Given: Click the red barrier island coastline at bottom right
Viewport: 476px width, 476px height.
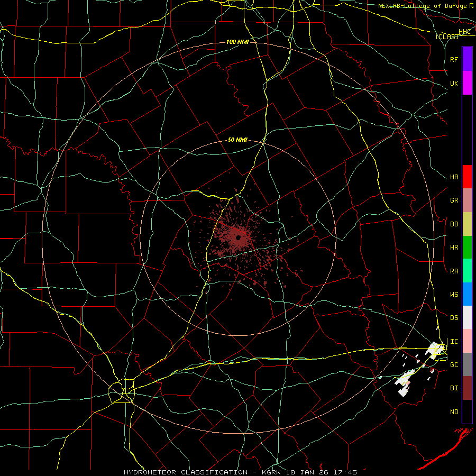Looking at the screenshot, I should (x=446, y=448).
